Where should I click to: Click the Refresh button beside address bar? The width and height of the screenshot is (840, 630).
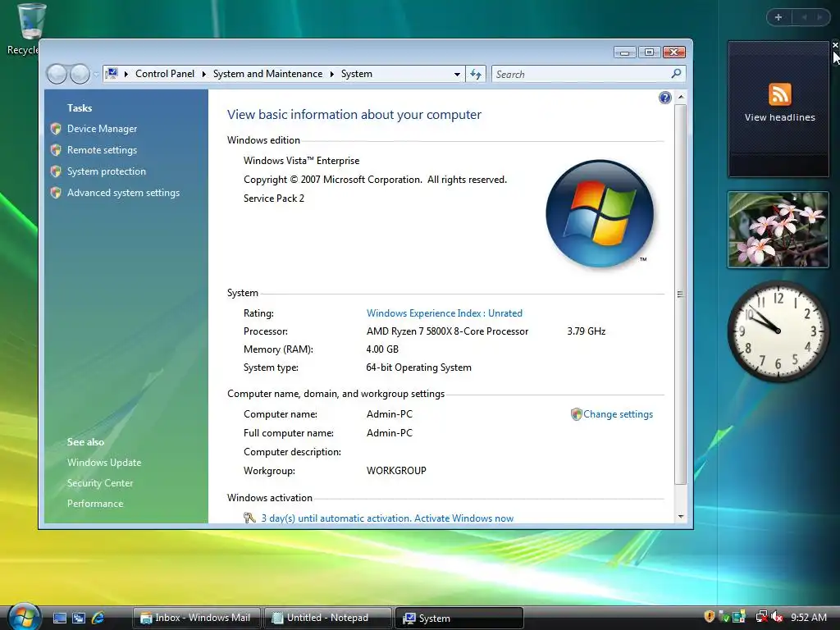pyautogui.click(x=476, y=74)
